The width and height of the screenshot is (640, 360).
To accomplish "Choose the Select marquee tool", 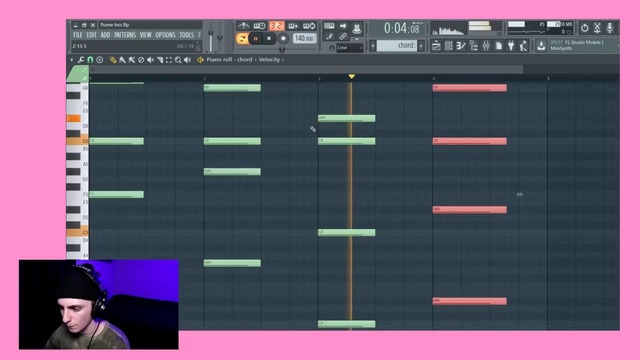I will click(x=169, y=60).
